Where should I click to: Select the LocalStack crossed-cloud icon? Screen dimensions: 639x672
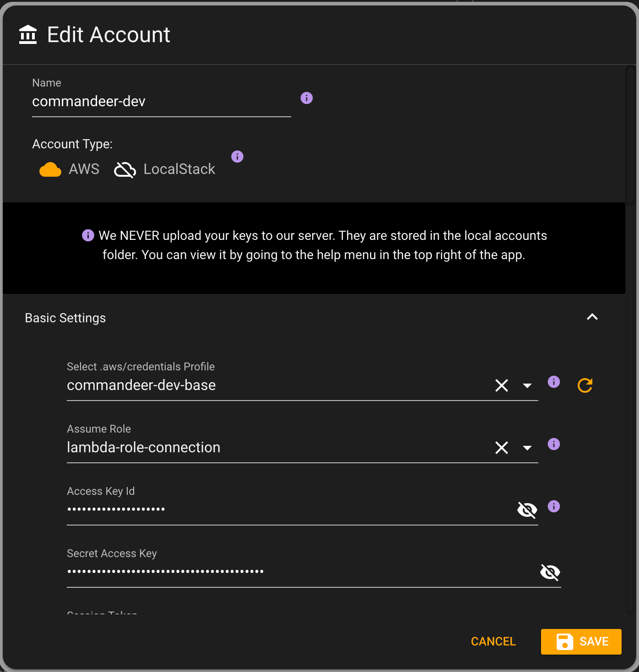pyautogui.click(x=125, y=169)
